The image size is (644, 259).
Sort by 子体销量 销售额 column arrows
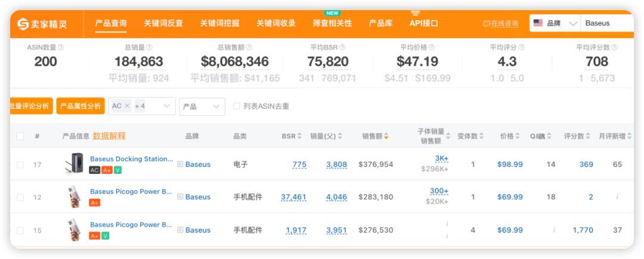[x=448, y=136]
